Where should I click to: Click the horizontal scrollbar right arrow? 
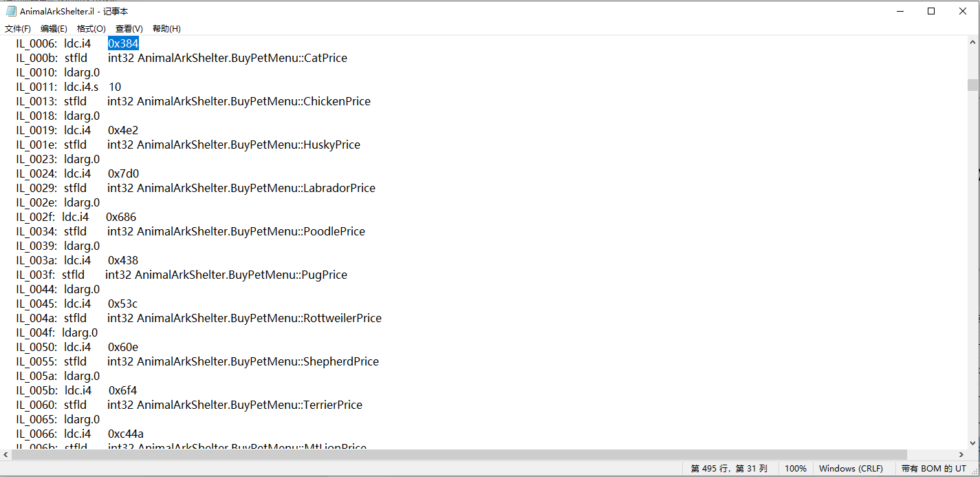pyautogui.click(x=961, y=455)
